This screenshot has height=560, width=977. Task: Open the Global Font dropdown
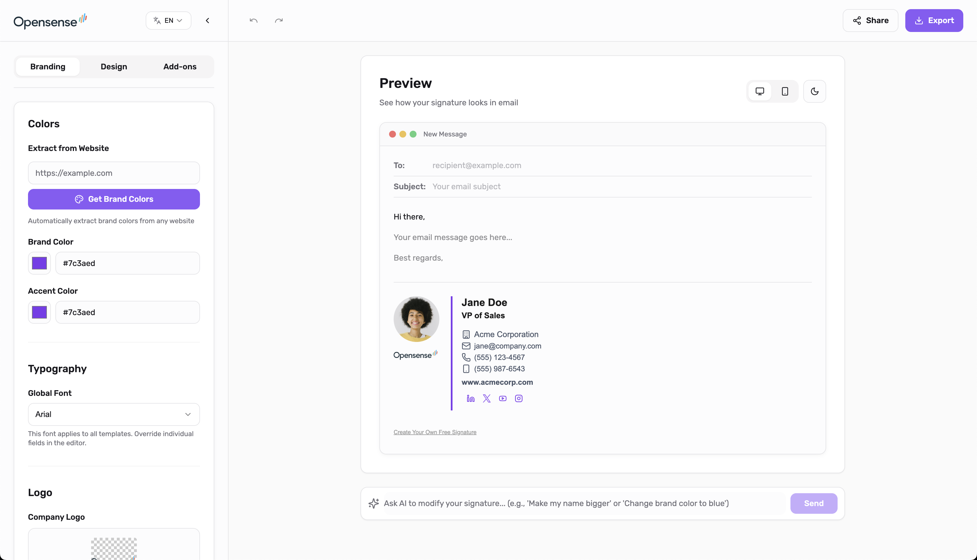(114, 414)
